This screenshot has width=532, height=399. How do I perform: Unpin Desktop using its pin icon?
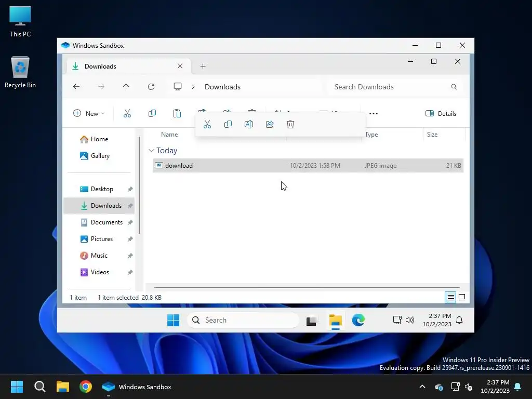click(x=130, y=189)
